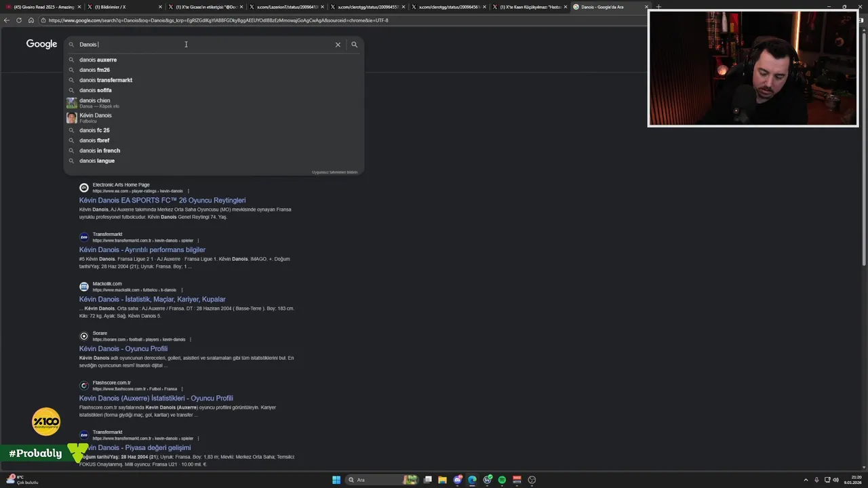Screen dimensions: 868x488
Task: Open the WhatsApp taskbar icon
Action: tap(488, 480)
